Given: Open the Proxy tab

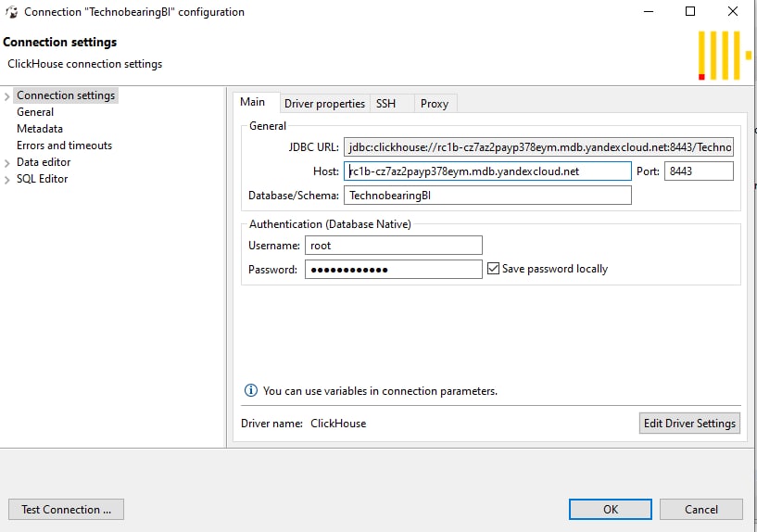Looking at the screenshot, I should [x=435, y=103].
